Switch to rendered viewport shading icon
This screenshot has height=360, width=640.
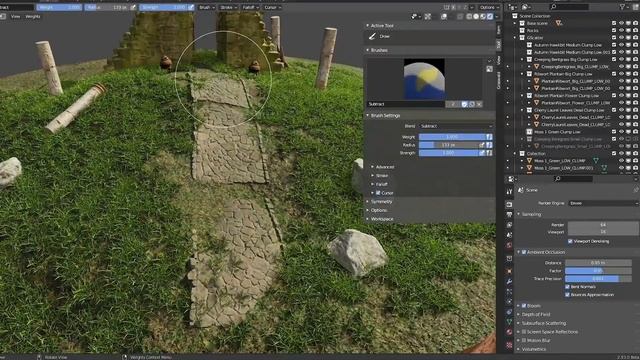click(x=490, y=16)
